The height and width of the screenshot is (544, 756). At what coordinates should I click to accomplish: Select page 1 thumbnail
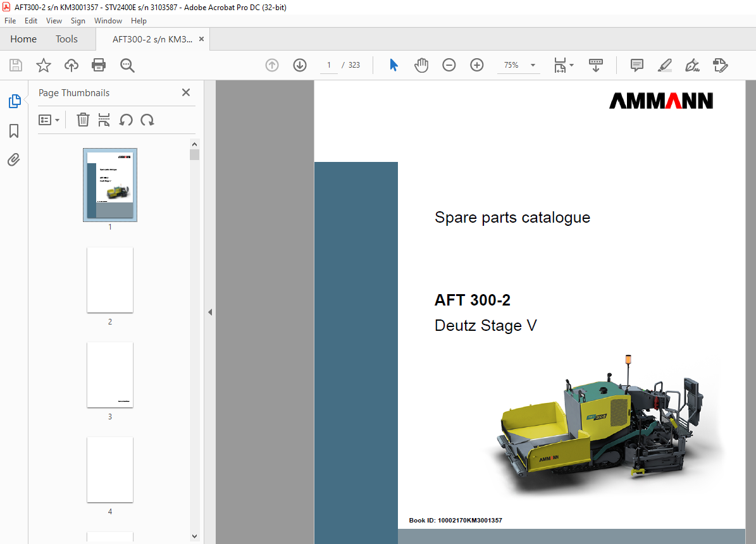(110, 185)
